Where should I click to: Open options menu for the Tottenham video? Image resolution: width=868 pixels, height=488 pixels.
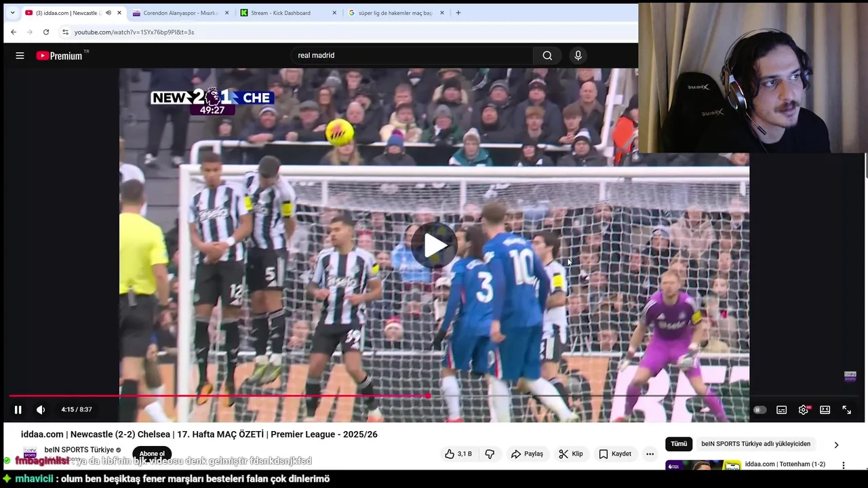[844, 466]
